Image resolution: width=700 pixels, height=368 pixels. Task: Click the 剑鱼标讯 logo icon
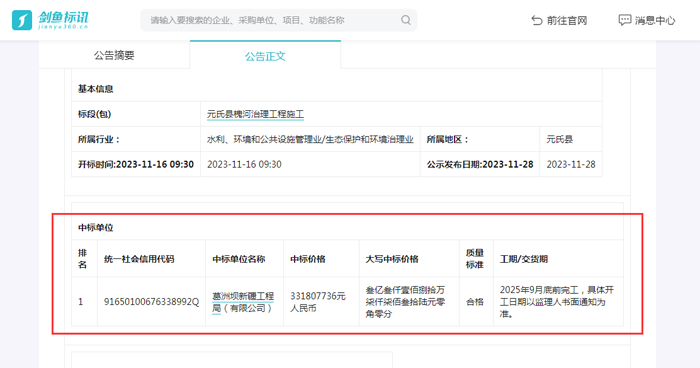click(x=22, y=20)
